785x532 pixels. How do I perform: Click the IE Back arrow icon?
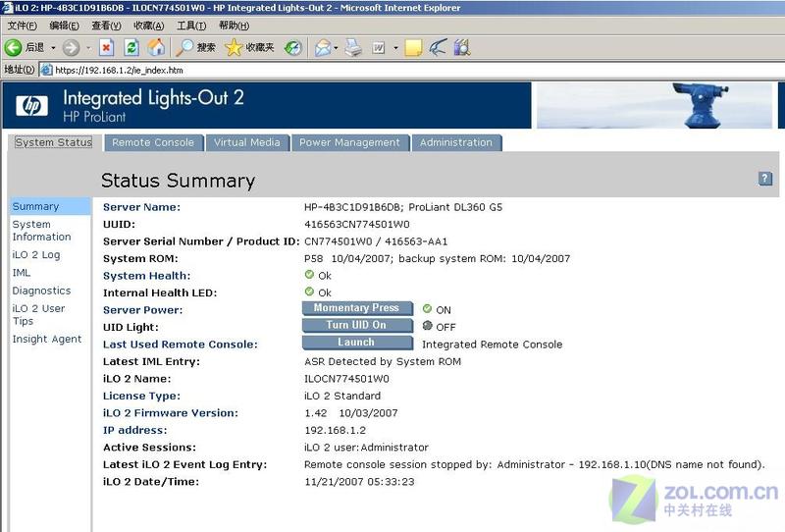tap(13, 47)
